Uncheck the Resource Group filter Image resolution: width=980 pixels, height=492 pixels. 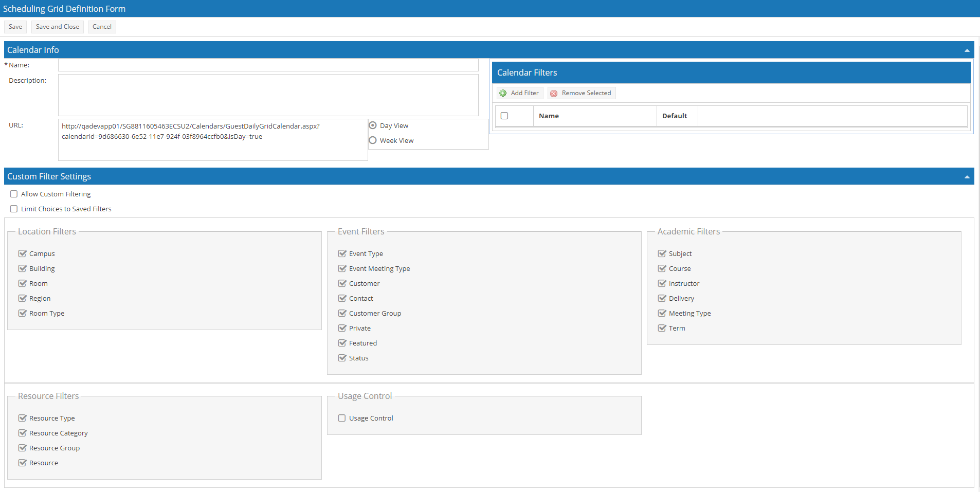point(23,448)
